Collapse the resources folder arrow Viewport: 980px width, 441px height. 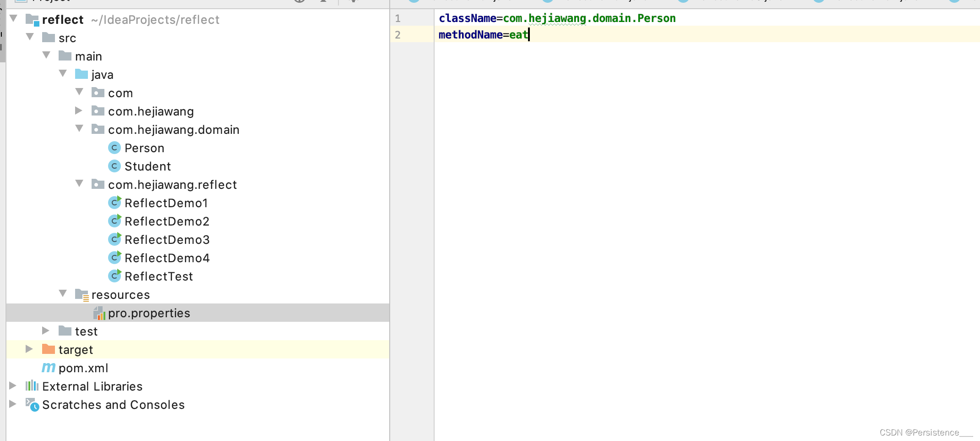[63, 293]
